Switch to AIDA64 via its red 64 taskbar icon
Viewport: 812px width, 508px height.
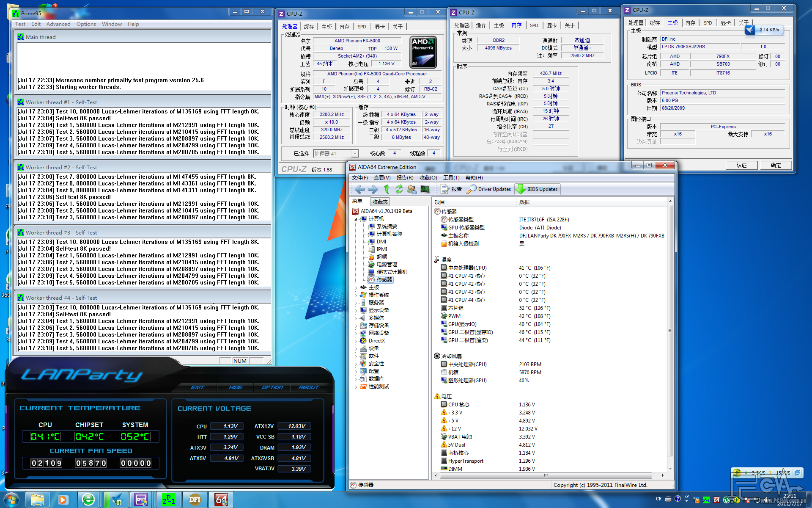coord(221,500)
